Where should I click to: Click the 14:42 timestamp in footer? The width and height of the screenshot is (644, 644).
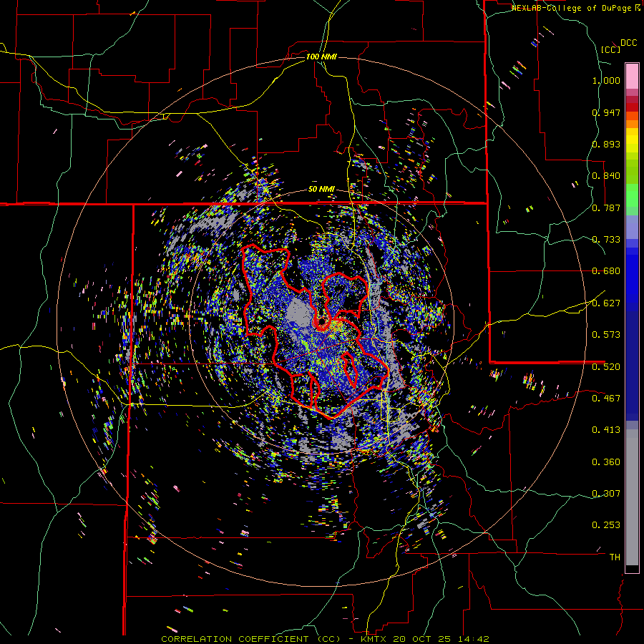pos(472,639)
